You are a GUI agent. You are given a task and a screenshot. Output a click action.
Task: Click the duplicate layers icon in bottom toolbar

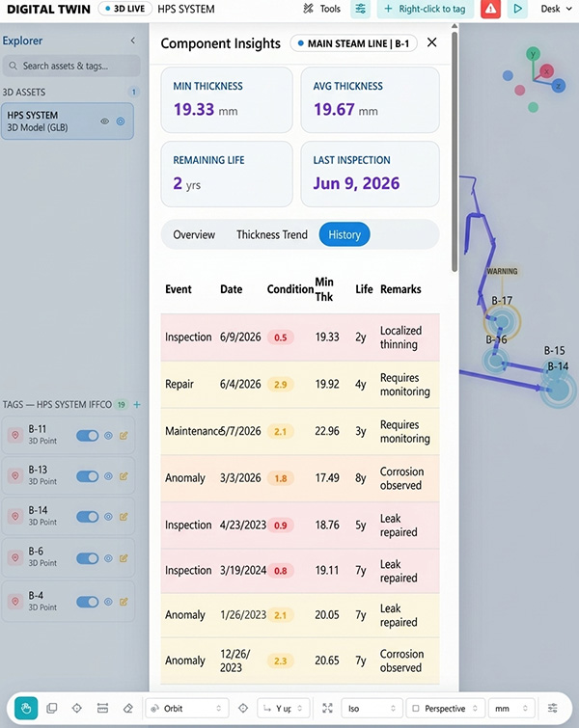tap(51, 708)
